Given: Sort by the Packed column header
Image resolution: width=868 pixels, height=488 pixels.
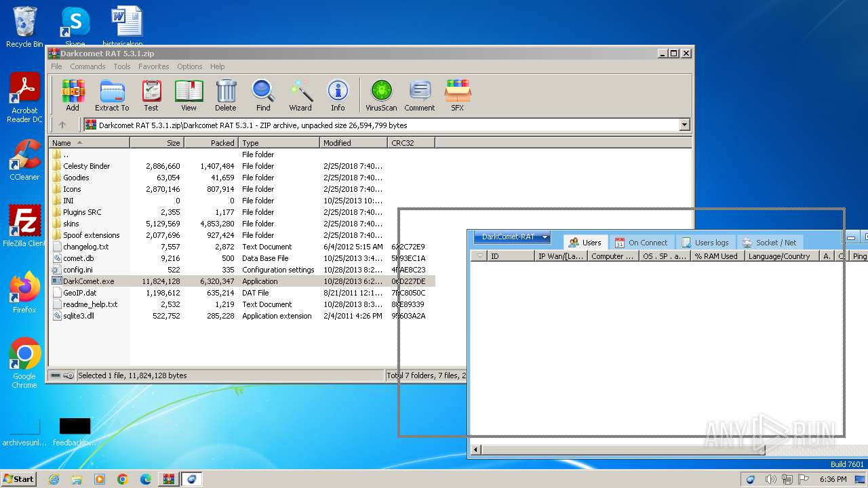Looking at the screenshot, I should (x=211, y=143).
